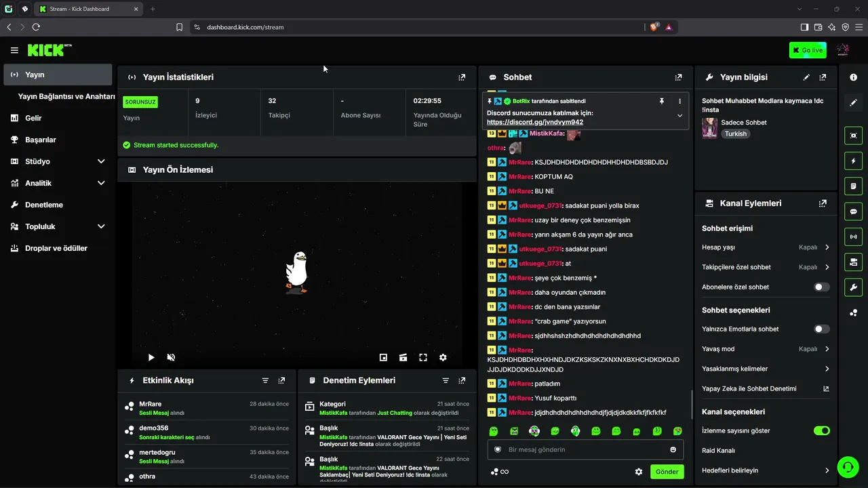This screenshot has width=868, height=488.
Task: Pop out the Denetim Eylemleri panel
Action: pos(462,381)
